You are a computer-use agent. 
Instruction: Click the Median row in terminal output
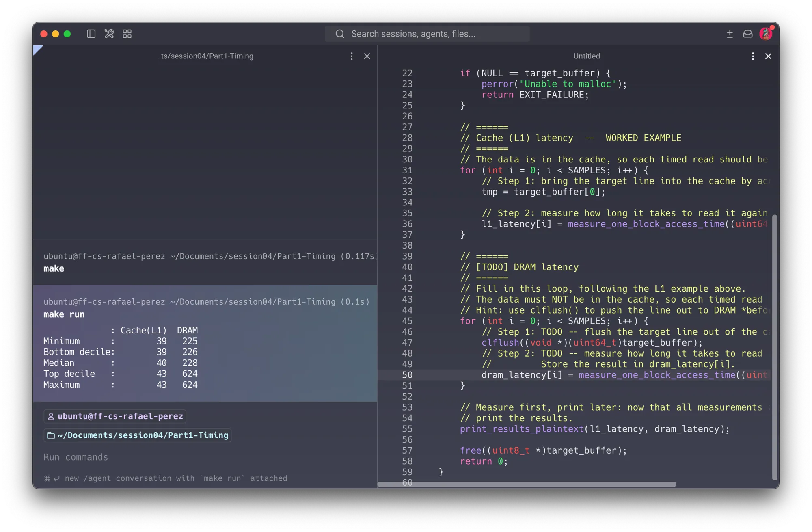[121, 363]
